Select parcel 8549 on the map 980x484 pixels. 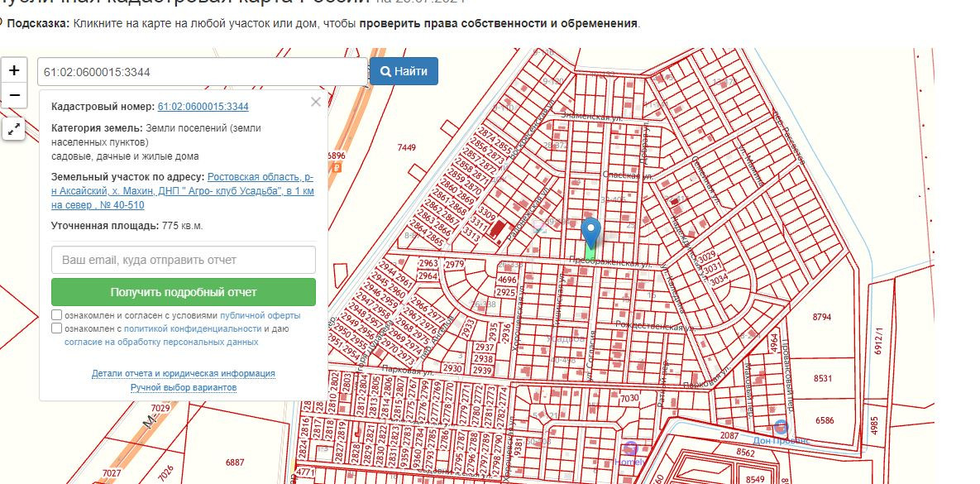point(755,480)
